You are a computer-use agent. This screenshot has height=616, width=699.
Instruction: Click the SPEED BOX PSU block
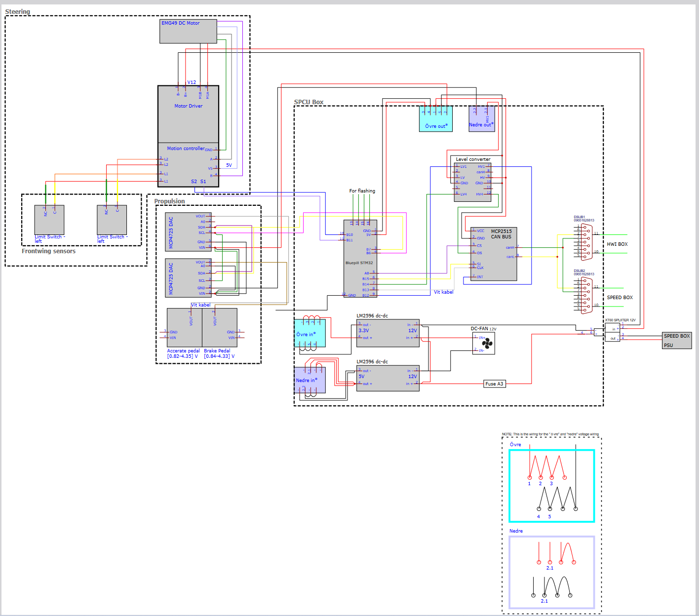(677, 341)
